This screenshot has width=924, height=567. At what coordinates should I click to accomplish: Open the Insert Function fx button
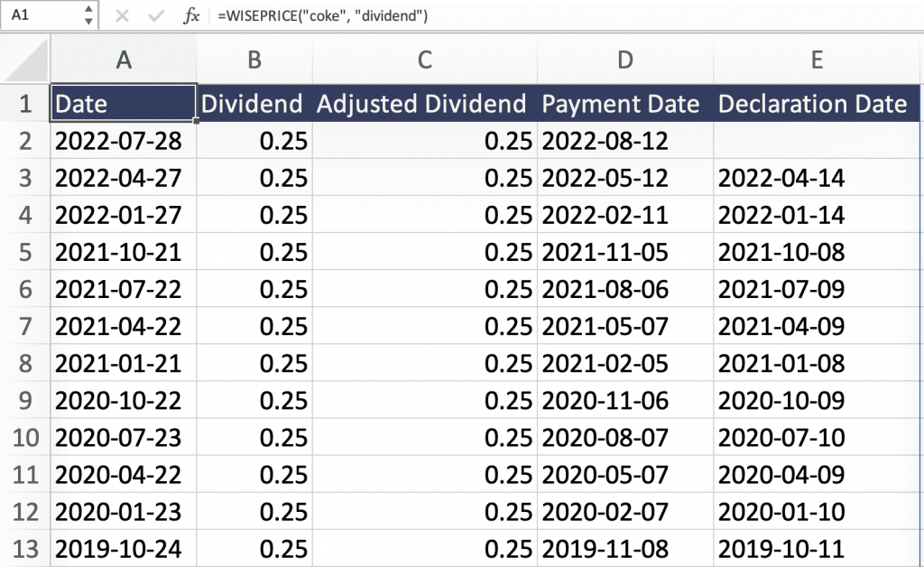click(x=191, y=16)
